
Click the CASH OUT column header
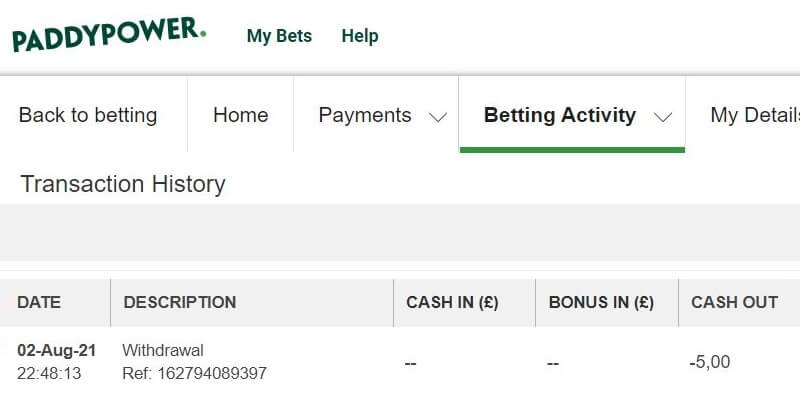tap(734, 302)
